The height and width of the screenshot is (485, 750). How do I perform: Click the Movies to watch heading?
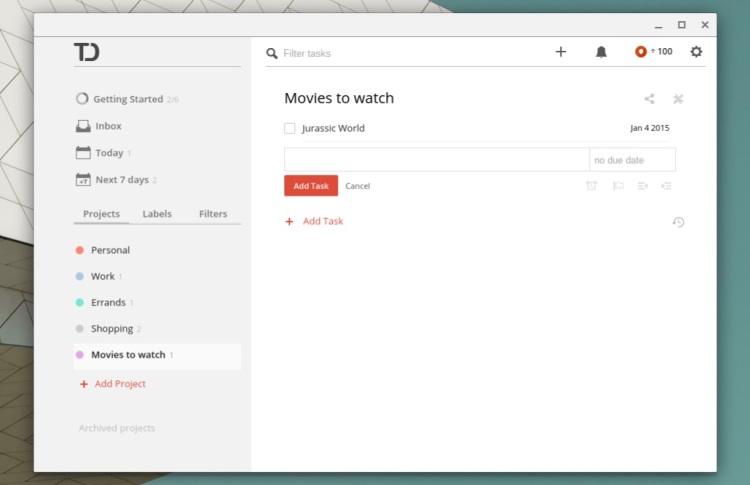click(339, 98)
